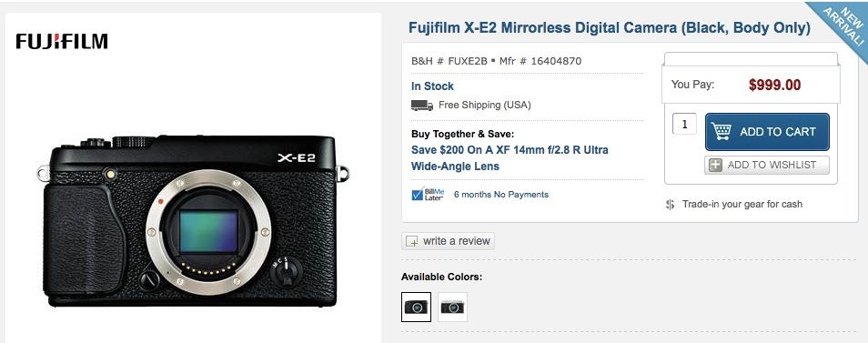Click the BillMeLater checkmark logo
Screen dimensions: 868x343
pyautogui.click(x=428, y=194)
